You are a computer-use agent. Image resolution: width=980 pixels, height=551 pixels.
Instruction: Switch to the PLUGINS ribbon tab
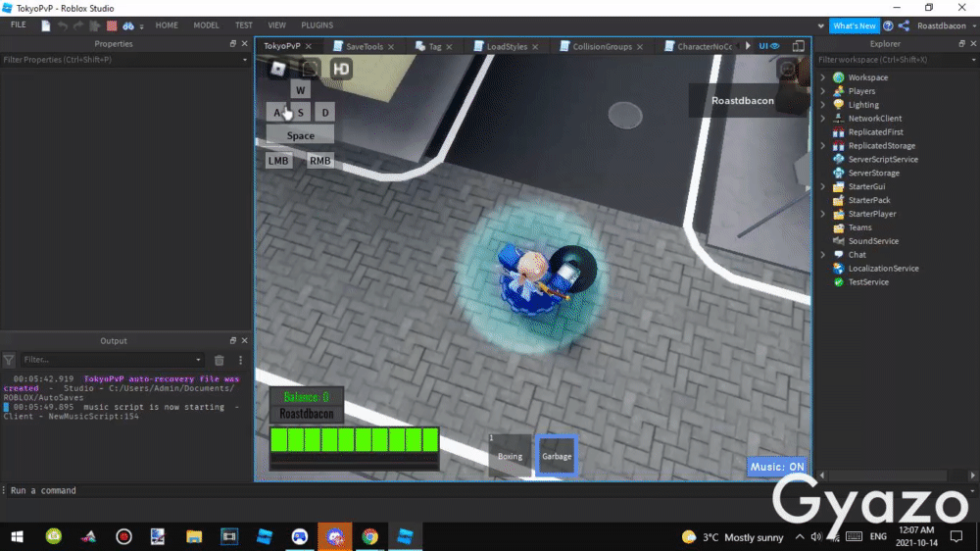pos(317,25)
